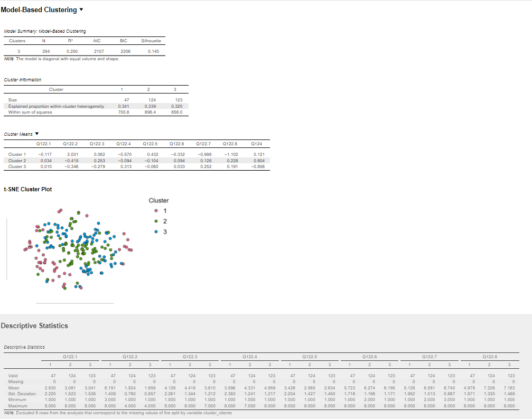Screen dimensions: 532x419
Task: Click the blue Cluster 3 legend dot
Action: (x=155, y=231)
